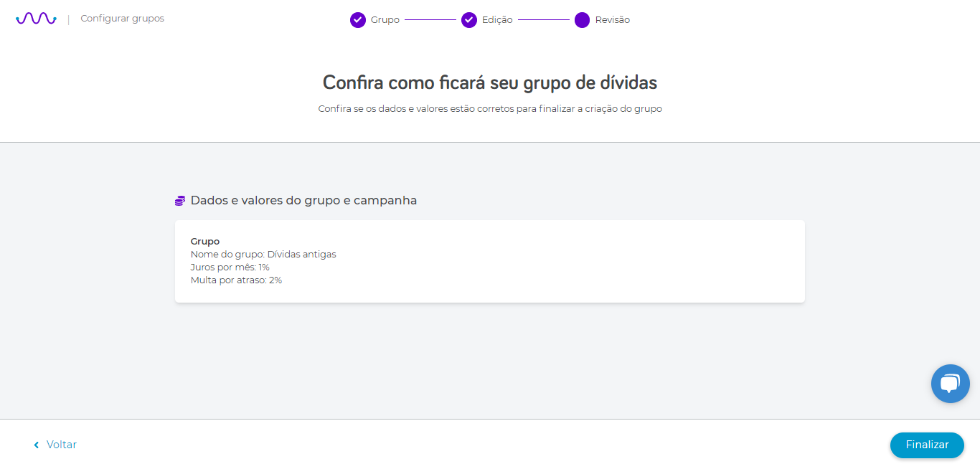Click the Dados e valores do grupo section title
This screenshot has width=980, height=464.
coord(303,201)
